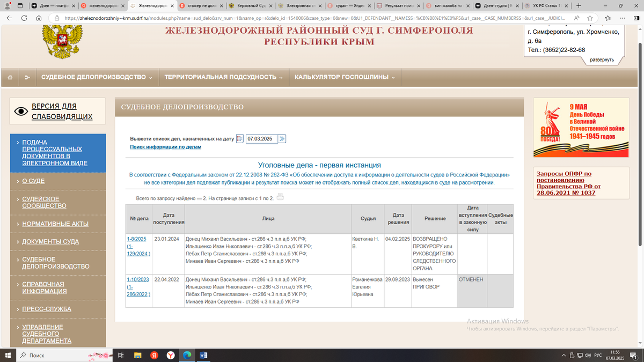Open Запросы ОПФР по постановлению link
This screenshot has width=644, height=362.
point(569,183)
